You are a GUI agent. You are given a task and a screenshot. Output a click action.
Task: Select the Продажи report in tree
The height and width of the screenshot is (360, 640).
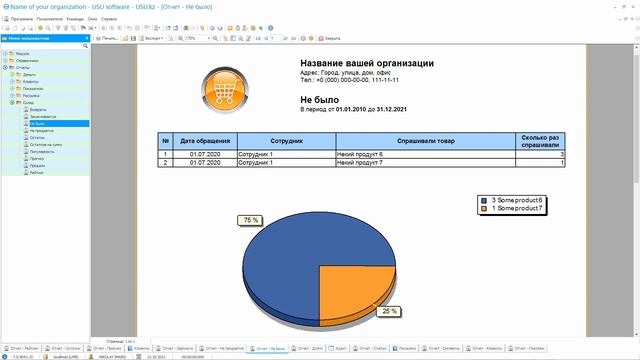click(38, 166)
